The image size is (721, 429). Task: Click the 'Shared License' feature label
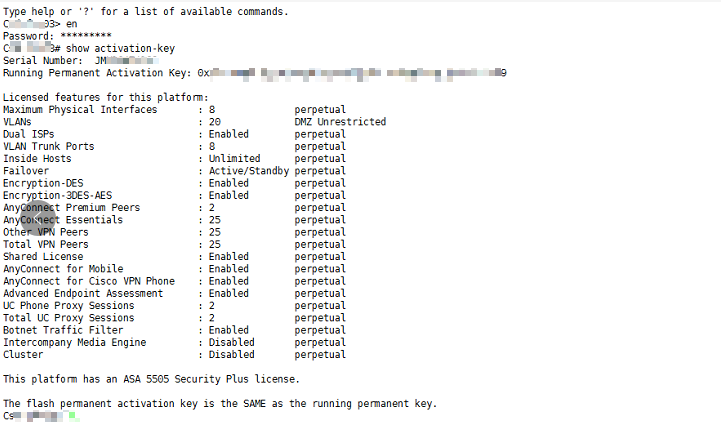click(x=43, y=257)
